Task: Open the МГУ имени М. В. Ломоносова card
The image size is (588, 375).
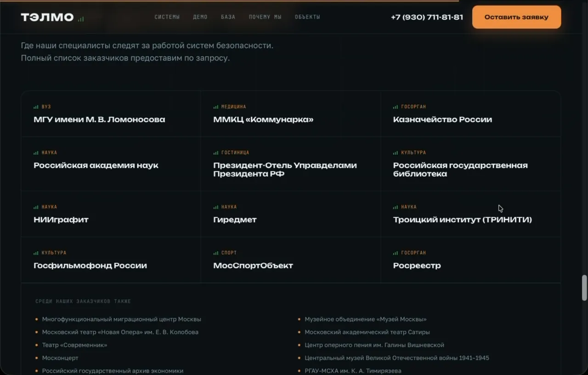Action: pyautogui.click(x=111, y=114)
